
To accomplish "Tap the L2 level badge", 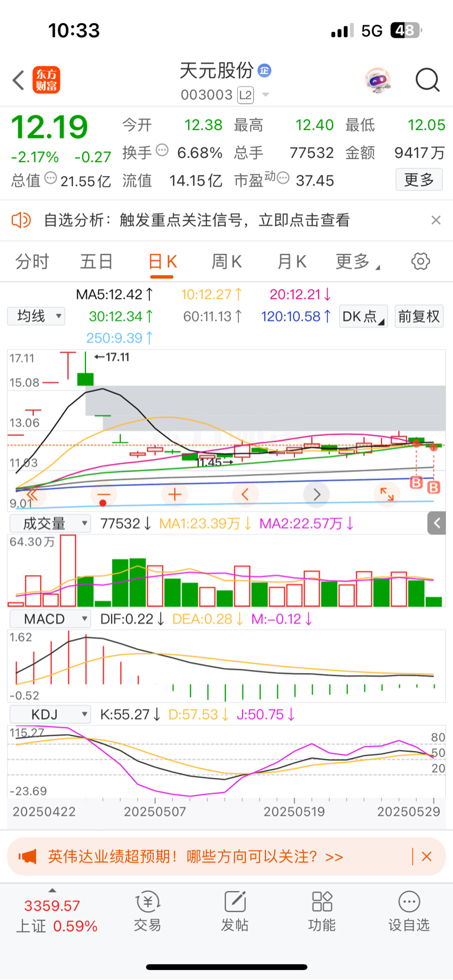I will coord(245,95).
